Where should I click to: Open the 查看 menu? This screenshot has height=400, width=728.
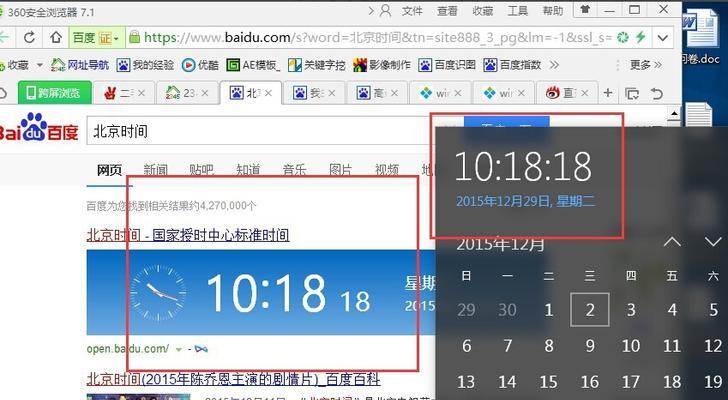click(447, 11)
